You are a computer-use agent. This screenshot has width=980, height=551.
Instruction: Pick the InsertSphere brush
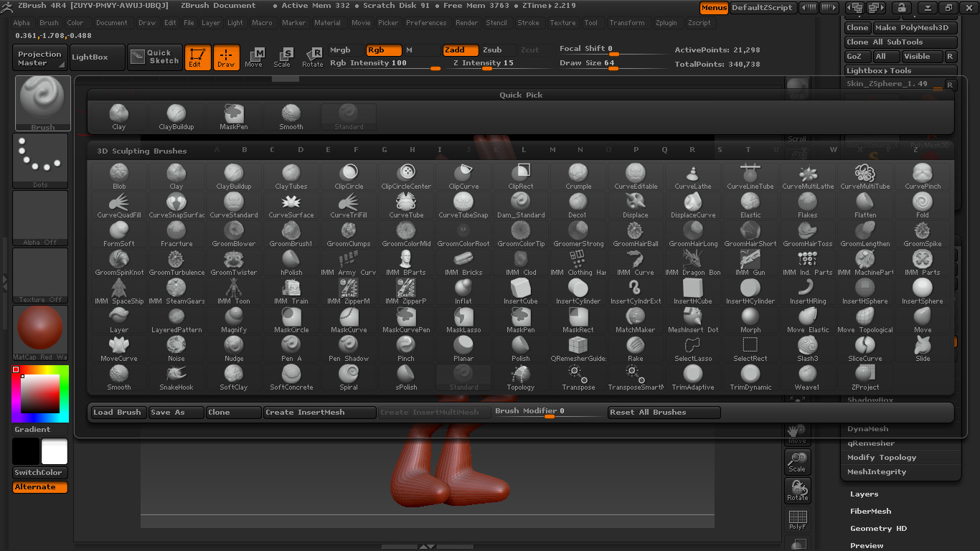pos(923,291)
